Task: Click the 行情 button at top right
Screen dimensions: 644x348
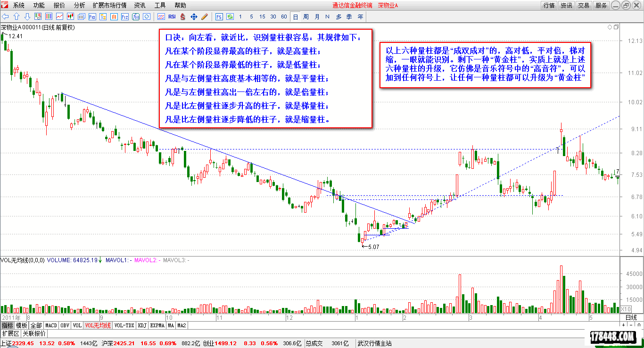Action: pyautogui.click(x=549, y=5)
